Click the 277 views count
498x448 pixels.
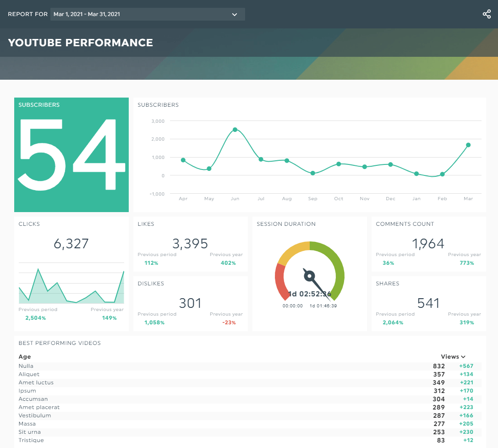point(439,424)
